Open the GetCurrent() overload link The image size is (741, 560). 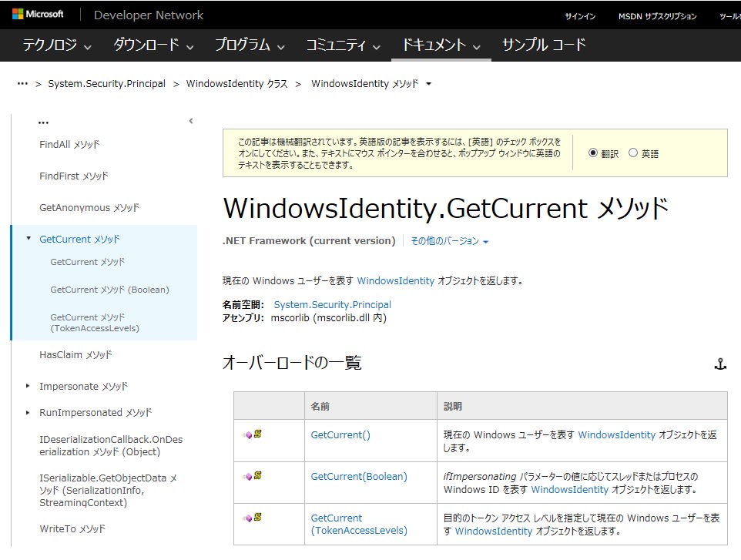pos(340,434)
